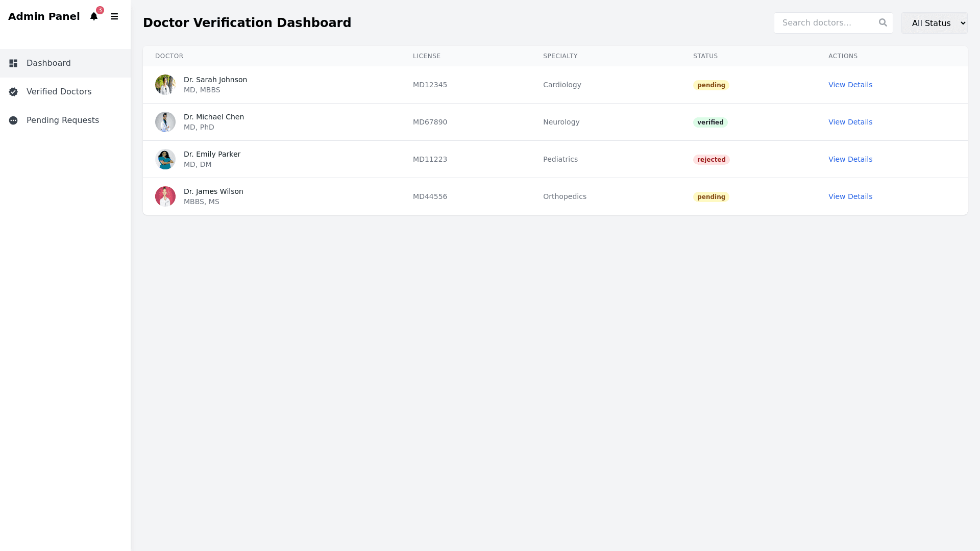Click the search magnifier icon

click(883, 23)
